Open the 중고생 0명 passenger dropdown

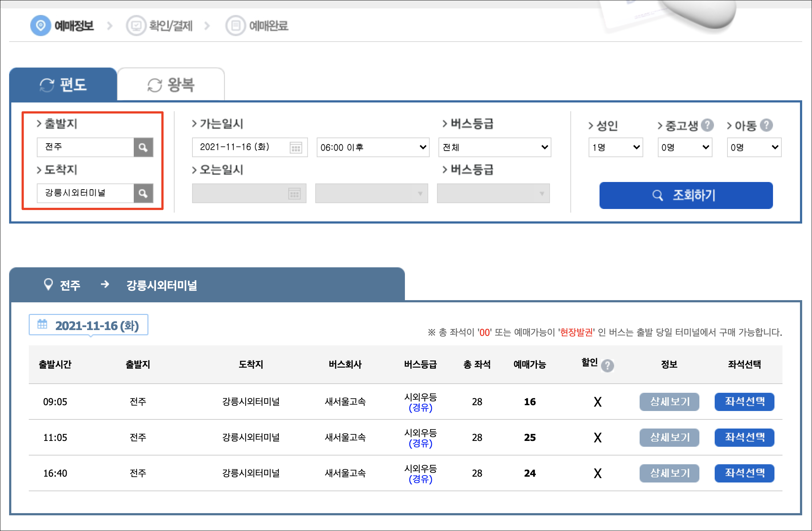(685, 147)
